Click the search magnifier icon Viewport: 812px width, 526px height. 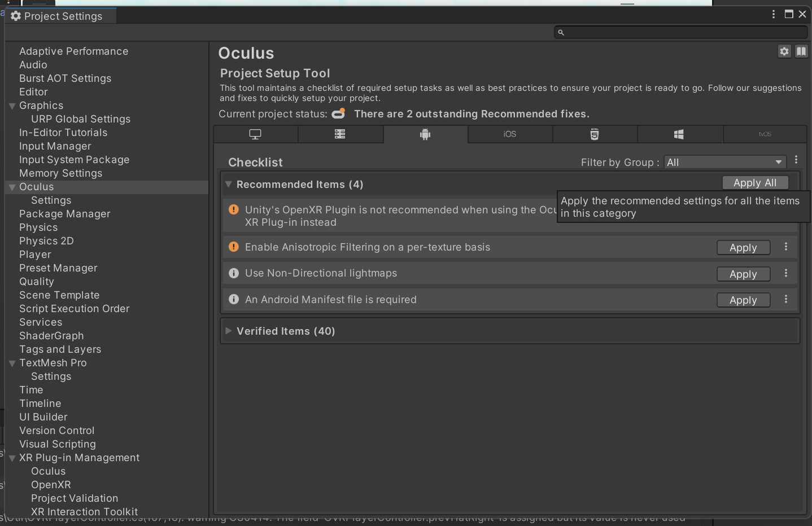tap(561, 33)
